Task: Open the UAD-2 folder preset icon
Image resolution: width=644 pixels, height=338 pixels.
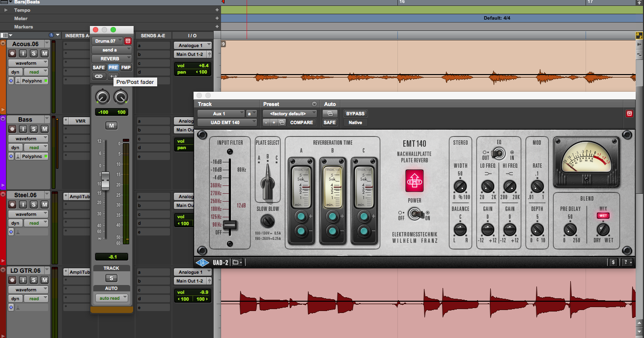Action: point(237,262)
